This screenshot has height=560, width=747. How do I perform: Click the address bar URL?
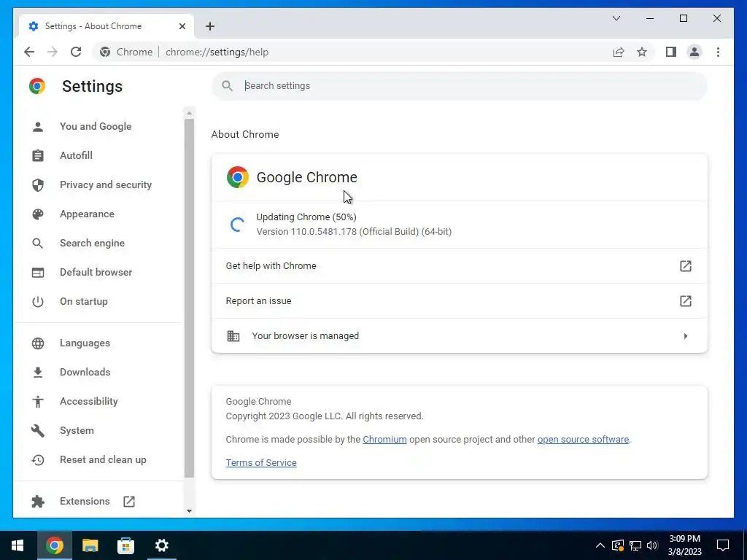(217, 52)
